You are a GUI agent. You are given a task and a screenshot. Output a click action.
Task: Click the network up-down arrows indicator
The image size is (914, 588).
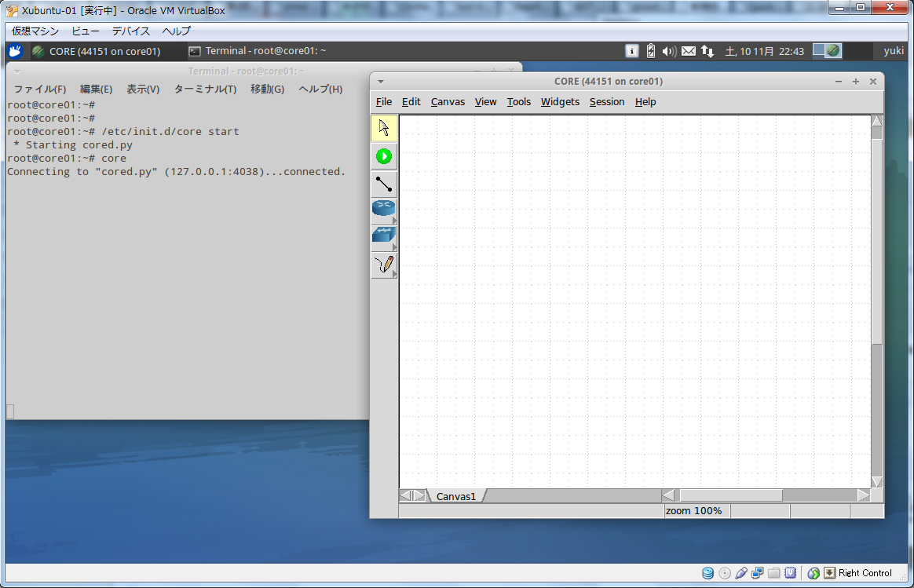point(707,51)
